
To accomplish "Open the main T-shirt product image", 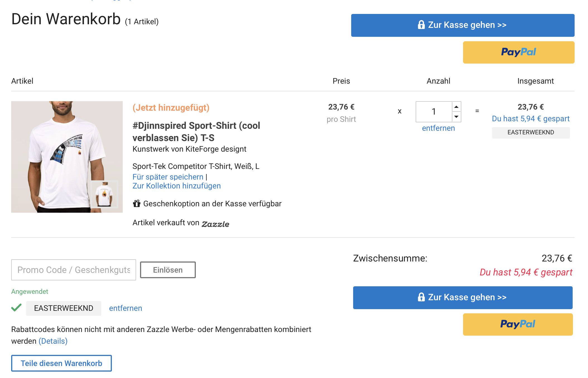I will pos(67,157).
